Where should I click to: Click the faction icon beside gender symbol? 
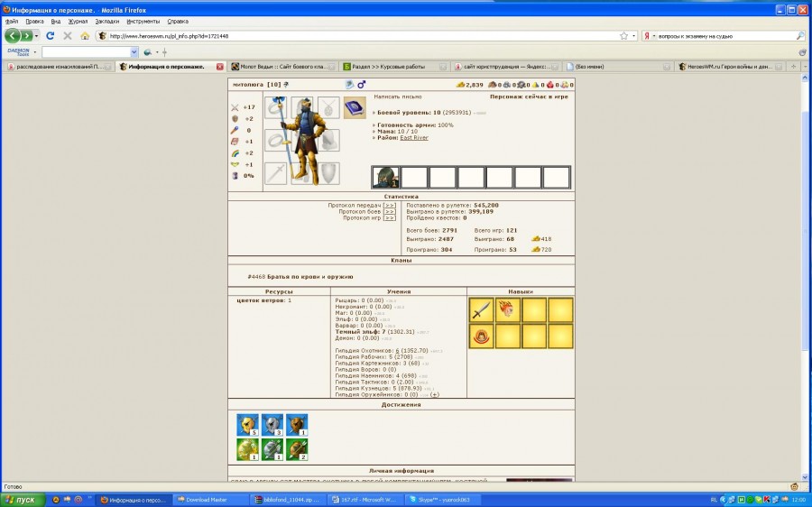click(349, 85)
